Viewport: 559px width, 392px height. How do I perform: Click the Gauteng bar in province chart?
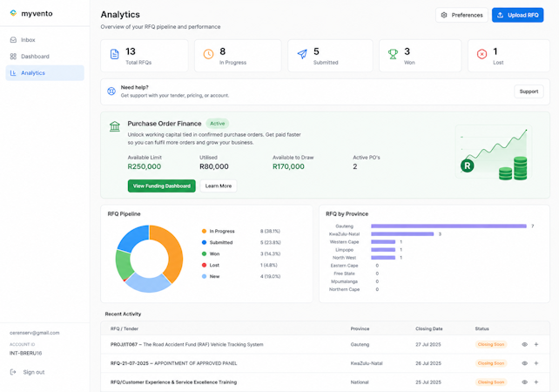(448, 226)
